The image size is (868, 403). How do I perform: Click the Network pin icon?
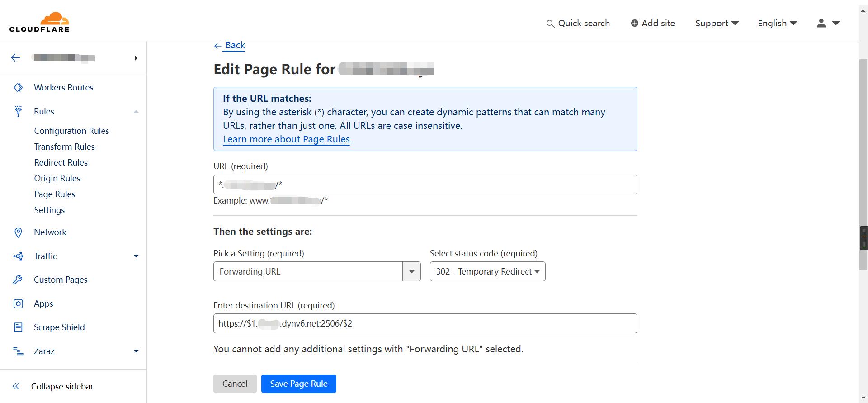[18, 232]
